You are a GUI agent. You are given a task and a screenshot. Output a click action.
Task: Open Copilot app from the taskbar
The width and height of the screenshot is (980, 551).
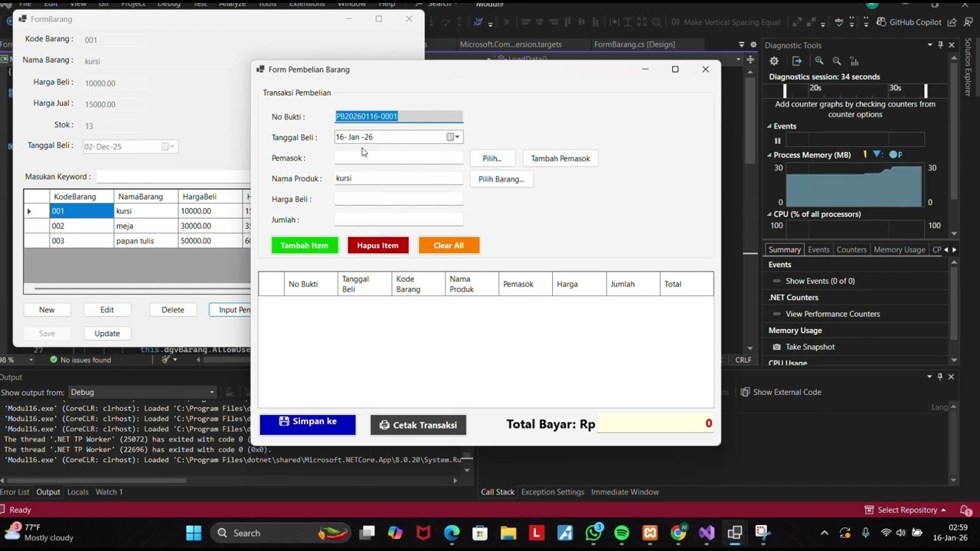(x=395, y=533)
